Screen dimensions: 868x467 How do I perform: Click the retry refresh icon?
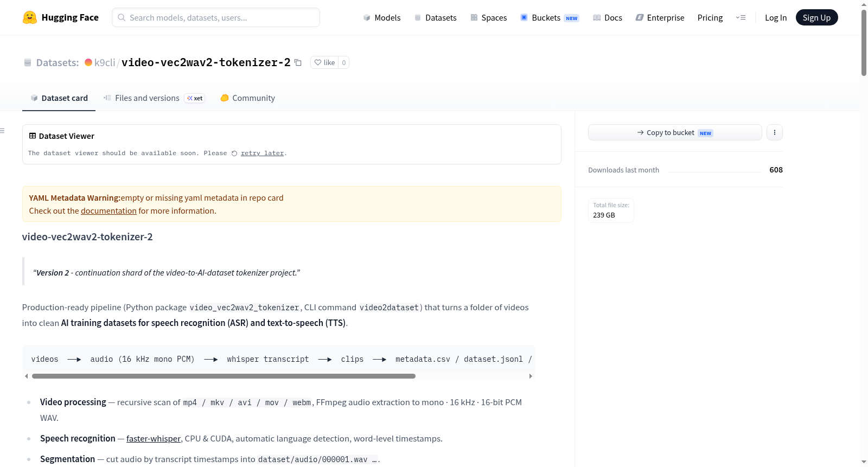[x=234, y=153]
